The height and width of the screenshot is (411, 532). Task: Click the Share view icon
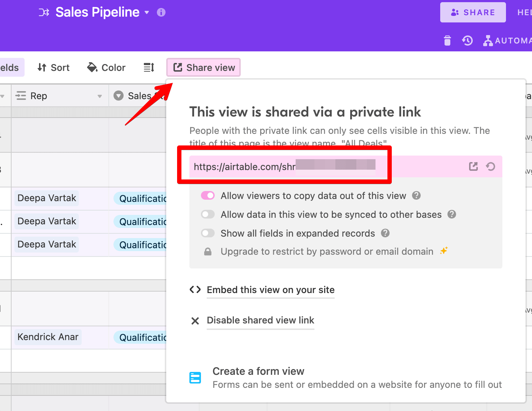tap(178, 67)
